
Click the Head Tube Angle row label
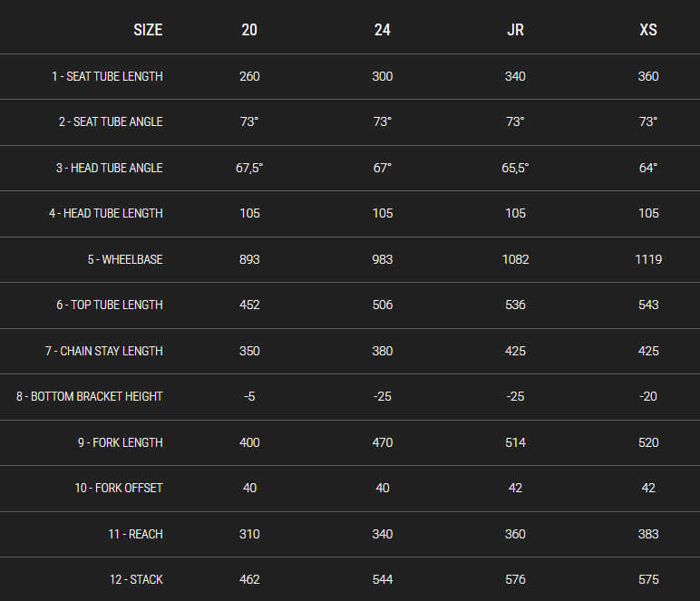(x=110, y=168)
